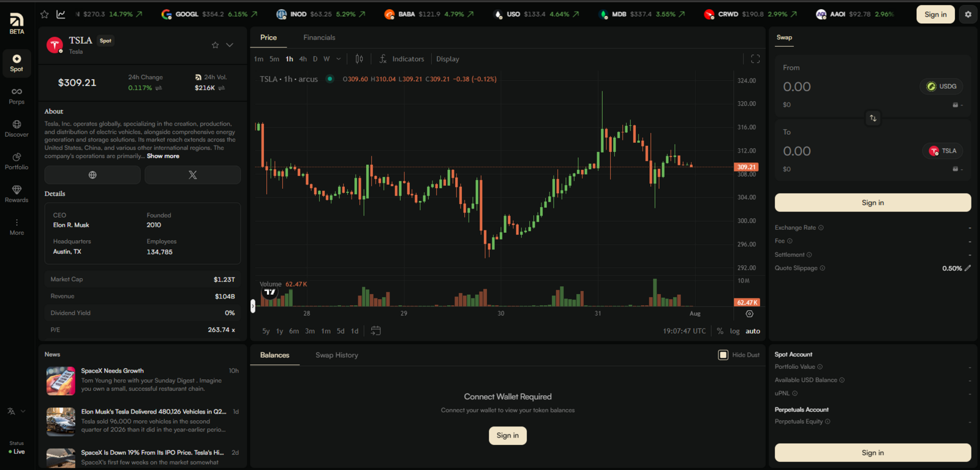The width and height of the screenshot is (980, 470).
Task: Open SpaceX Needs Growth news thumbnail
Action: tap(61, 381)
